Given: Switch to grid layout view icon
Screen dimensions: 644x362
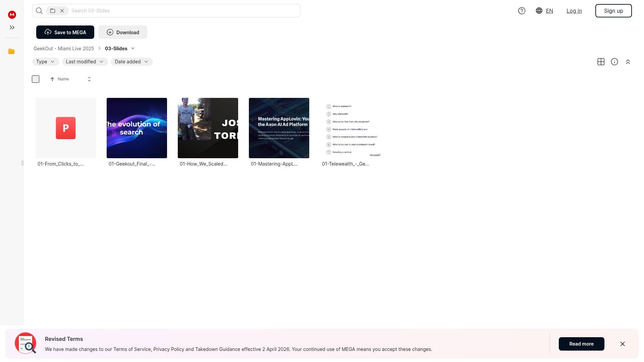Looking at the screenshot, I should pos(601,62).
